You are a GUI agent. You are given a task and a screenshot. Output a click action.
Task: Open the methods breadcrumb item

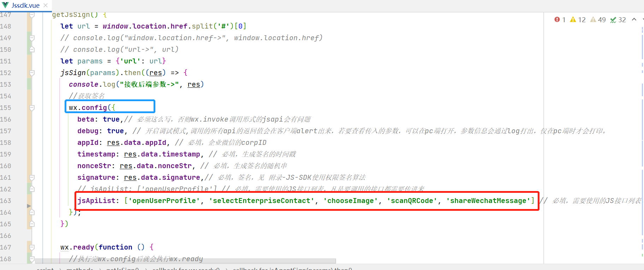(x=80, y=268)
